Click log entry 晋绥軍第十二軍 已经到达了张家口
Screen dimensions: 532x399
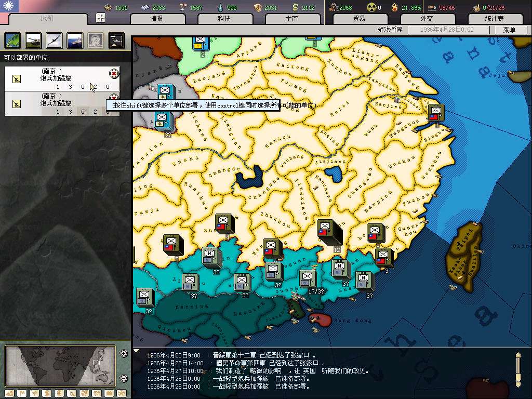click(232, 355)
